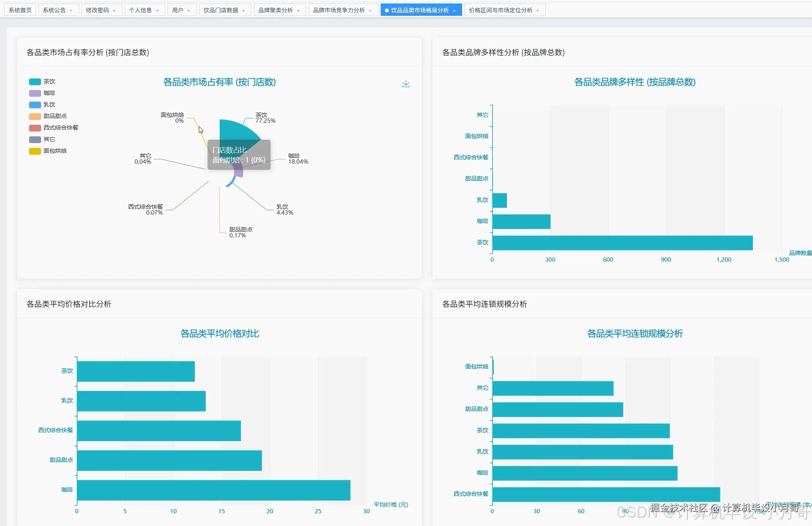Image resolution: width=812 pixels, height=526 pixels.
Task: Click the 甜品甜点 legend color swatch
Action: point(35,116)
